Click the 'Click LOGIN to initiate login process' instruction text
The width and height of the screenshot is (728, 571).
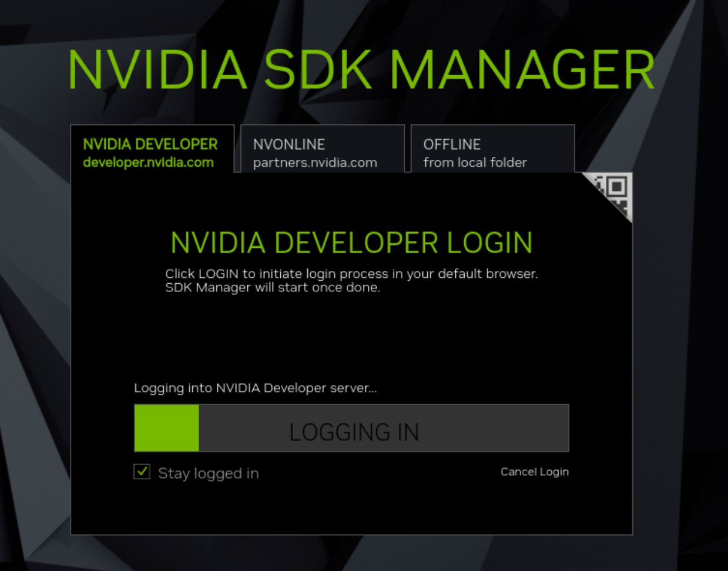351,280
